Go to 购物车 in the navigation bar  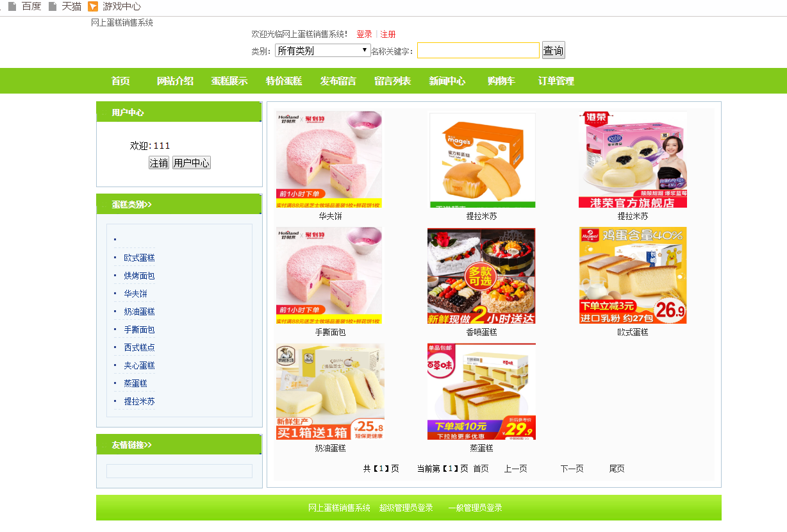click(x=501, y=81)
